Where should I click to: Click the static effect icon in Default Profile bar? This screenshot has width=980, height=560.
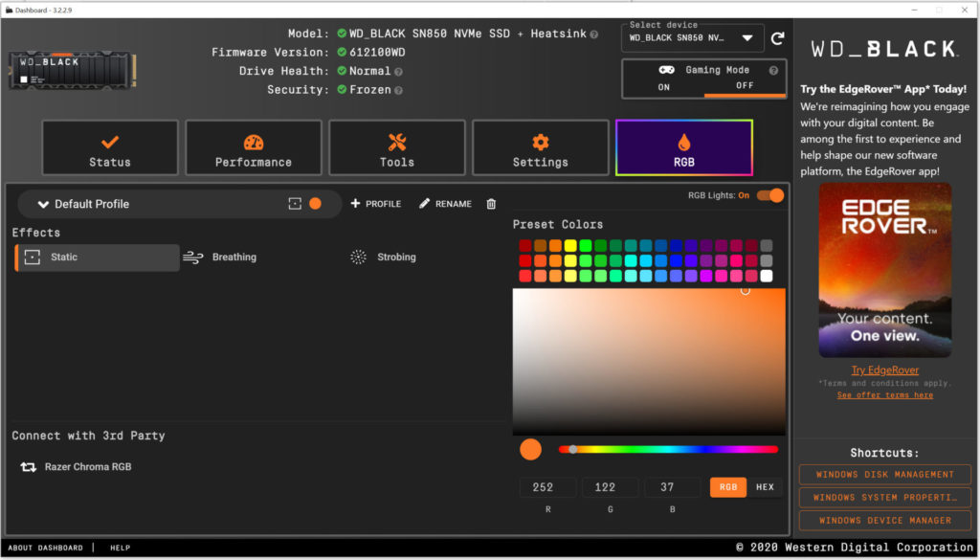coord(295,204)
